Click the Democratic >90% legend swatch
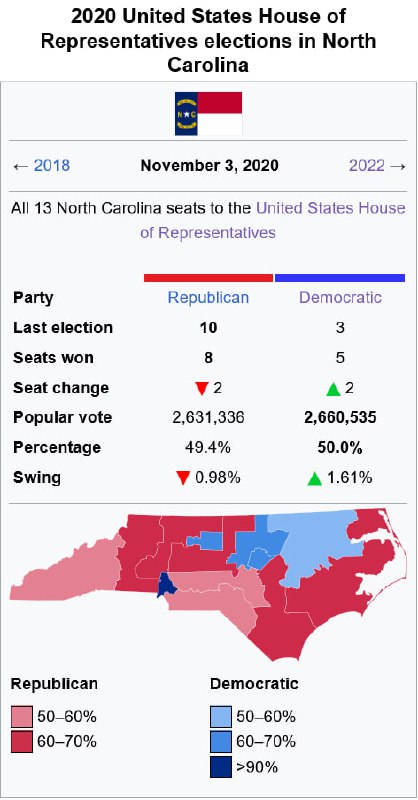This screenshot has width=418, height=800. (x=221, y=767)
